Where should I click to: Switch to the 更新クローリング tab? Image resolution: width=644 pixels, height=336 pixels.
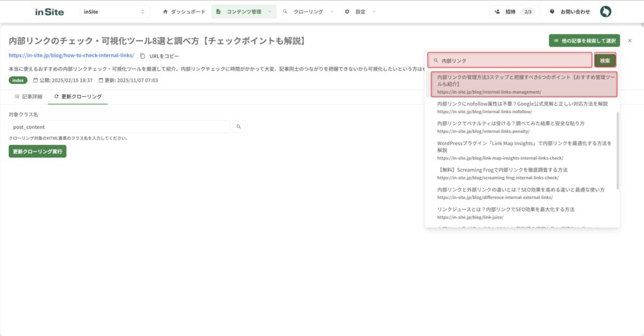point(77,97)
